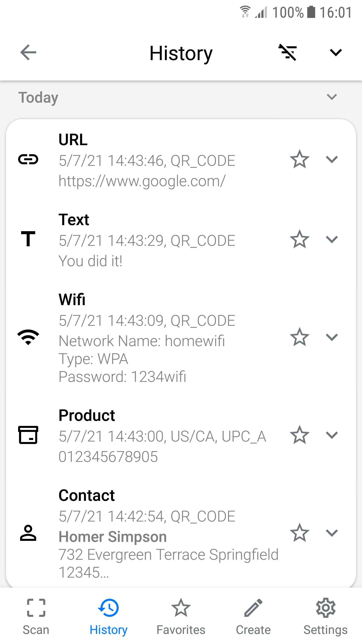The height and width of the screenshot is (644, 362).
Task: Open the Create tab
Action: click(x=253, y=616)
